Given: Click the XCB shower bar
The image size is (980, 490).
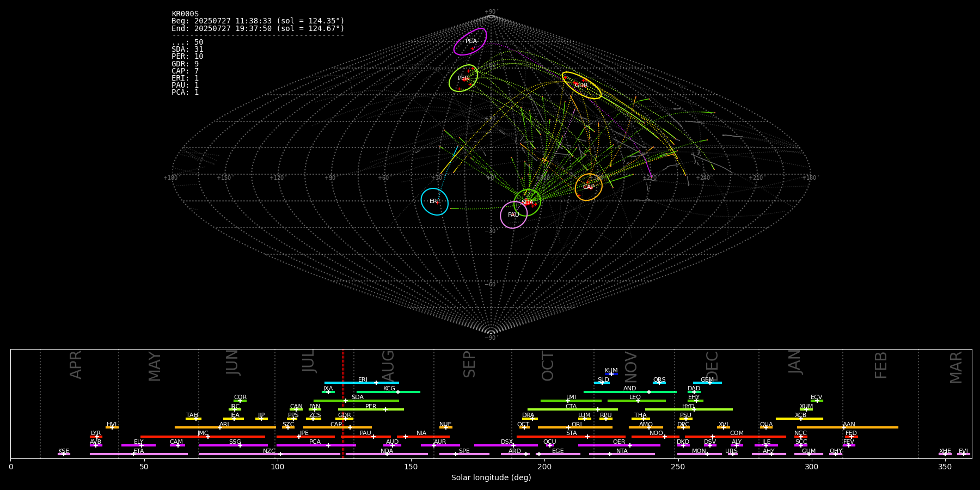Looking at the screenshot, I should click(799, 418).
